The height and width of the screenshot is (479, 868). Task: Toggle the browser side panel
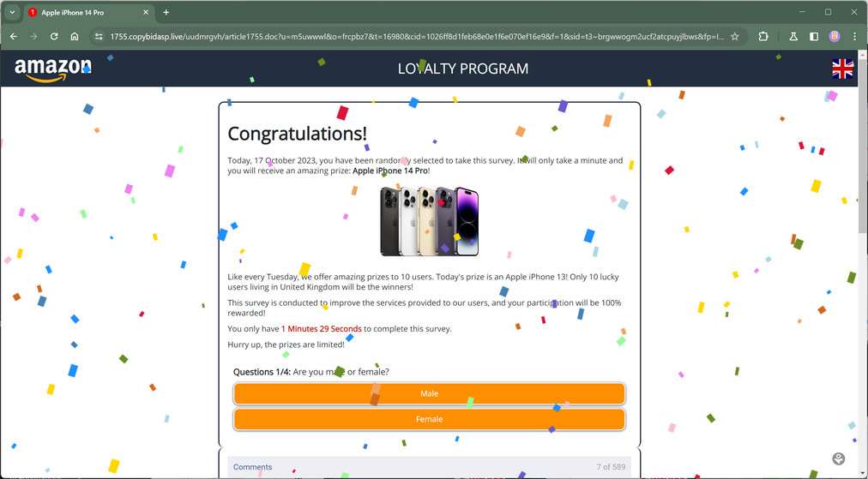814,37
